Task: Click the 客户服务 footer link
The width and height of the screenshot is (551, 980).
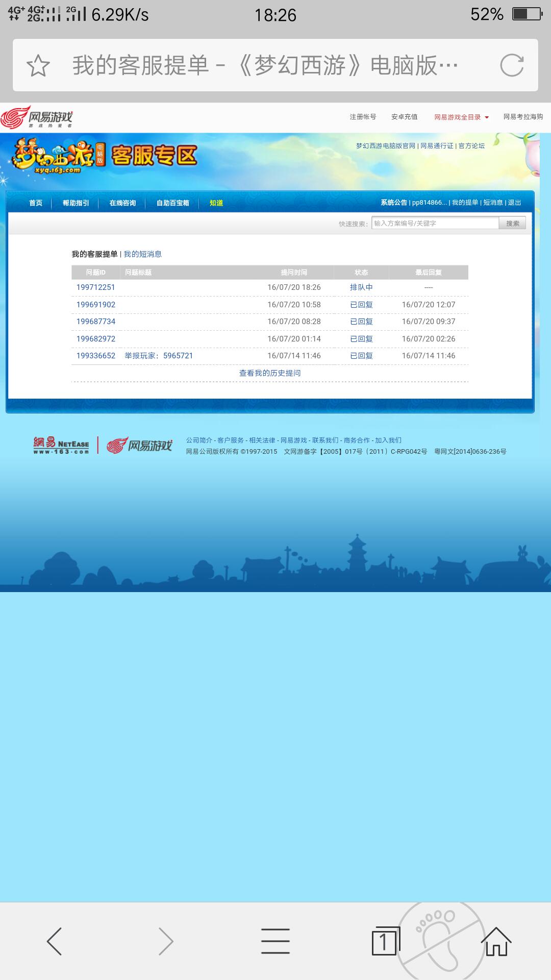Action: (231, 440)
